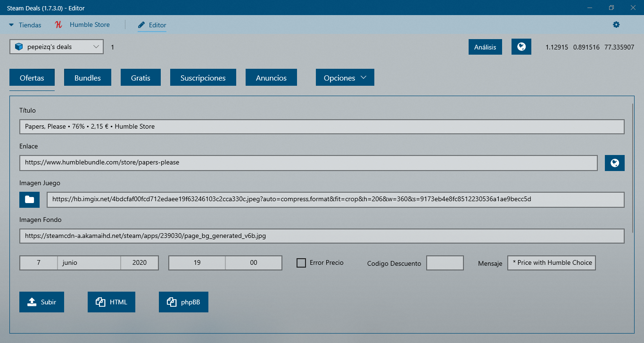Screen dimensions: 644x343
Task: Minimize the Steam Deals window
Action: (x=590, y=8)
